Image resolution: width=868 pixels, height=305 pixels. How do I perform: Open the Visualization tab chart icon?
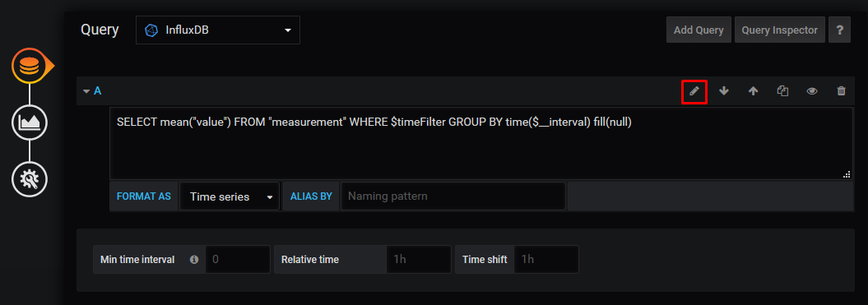[x=30, y=122]
